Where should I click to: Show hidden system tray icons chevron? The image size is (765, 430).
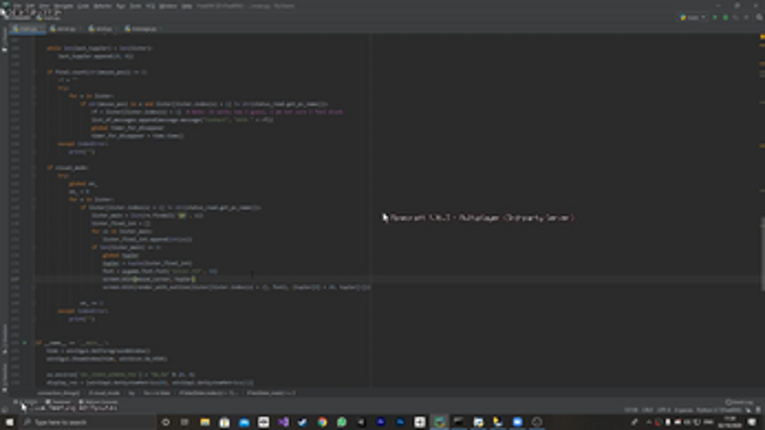pos(648,422)
